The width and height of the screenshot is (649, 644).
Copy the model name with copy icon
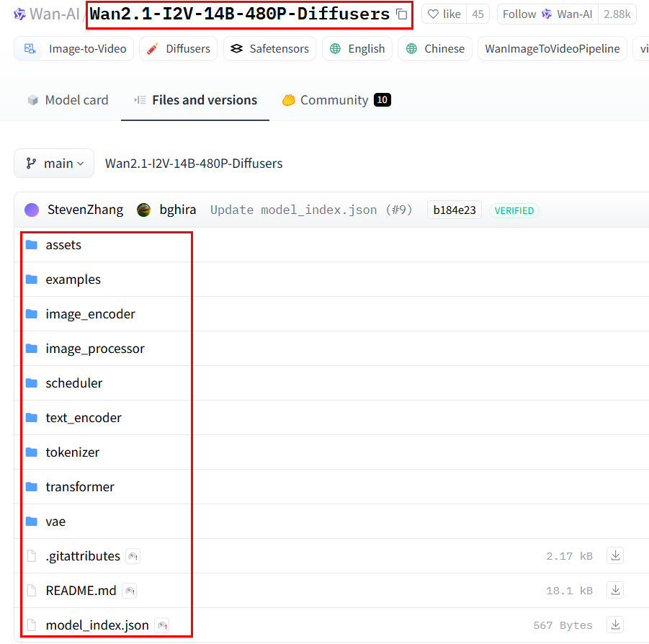pos(401,14)
